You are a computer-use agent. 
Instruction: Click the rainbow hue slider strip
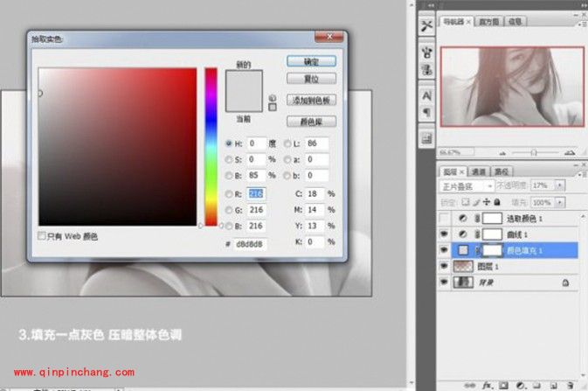211,144
